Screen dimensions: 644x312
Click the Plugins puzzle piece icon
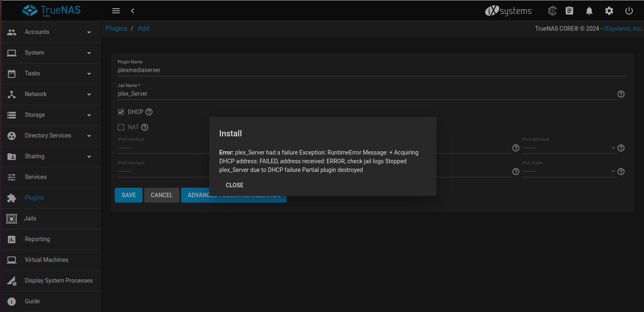click(x=12, y=198)
